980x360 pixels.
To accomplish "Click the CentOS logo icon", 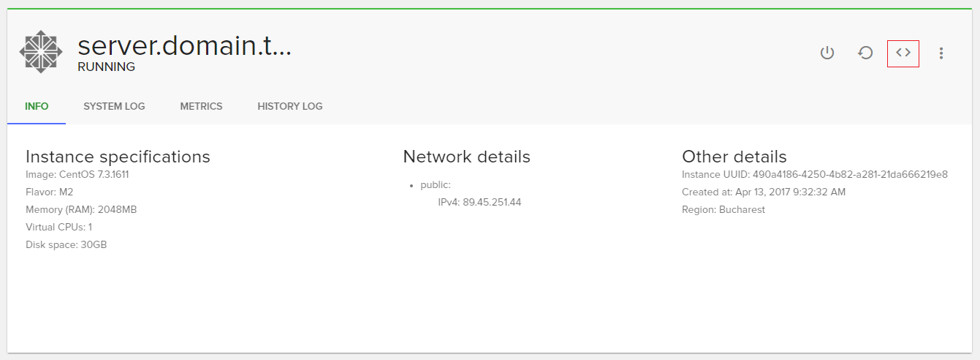I will coord(41,51).
